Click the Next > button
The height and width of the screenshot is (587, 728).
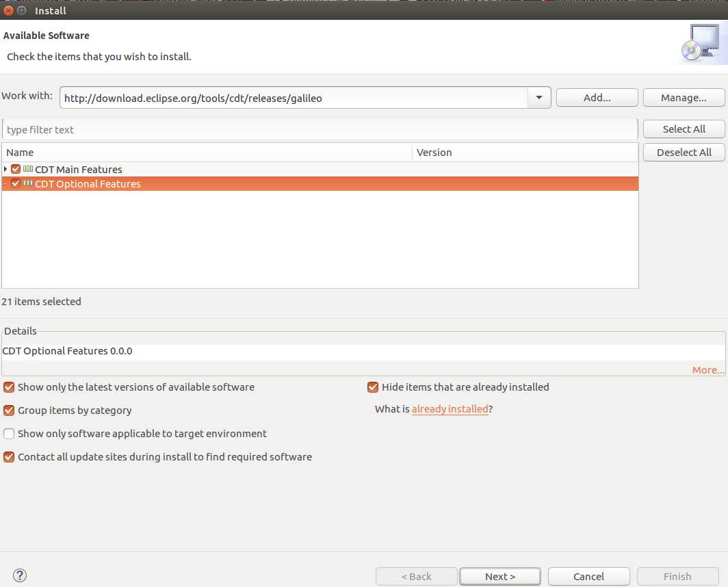click(x=500, y=576)
